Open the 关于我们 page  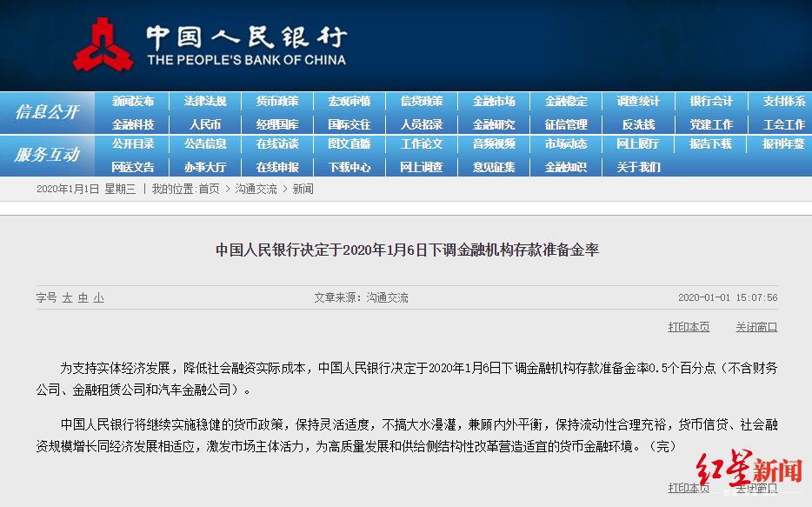pyautogui.click(x=638, y=167)
